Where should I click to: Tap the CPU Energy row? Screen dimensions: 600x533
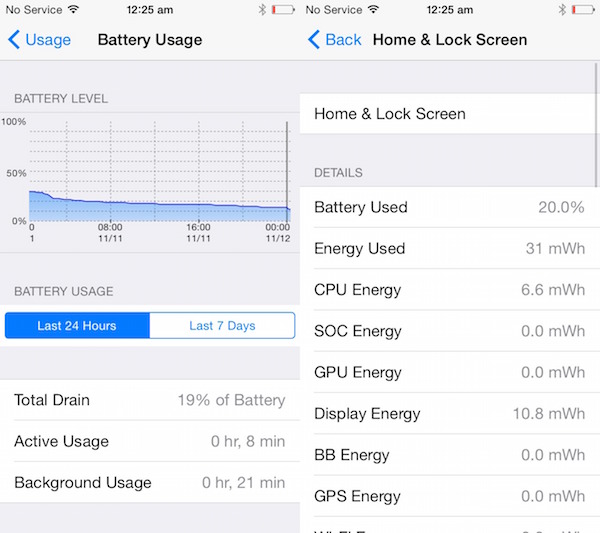[x=450, y=290]
